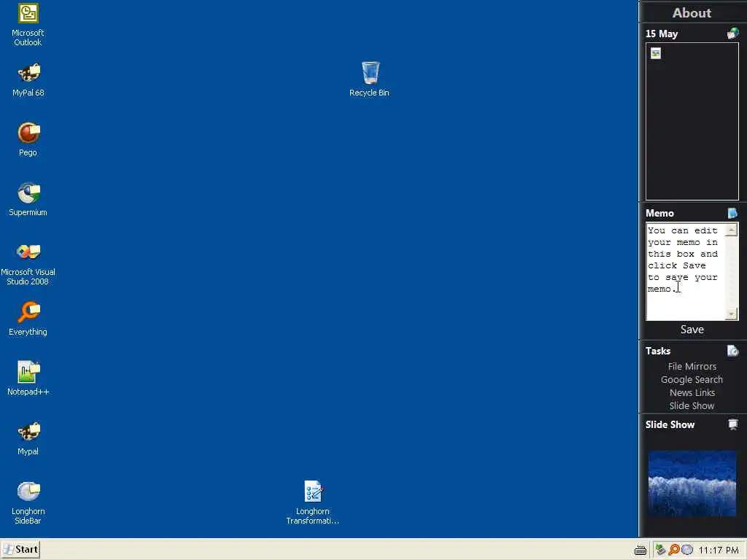Click the globe icon beside 15 May
Screen dimensions: 747x560
pos(732,34)
